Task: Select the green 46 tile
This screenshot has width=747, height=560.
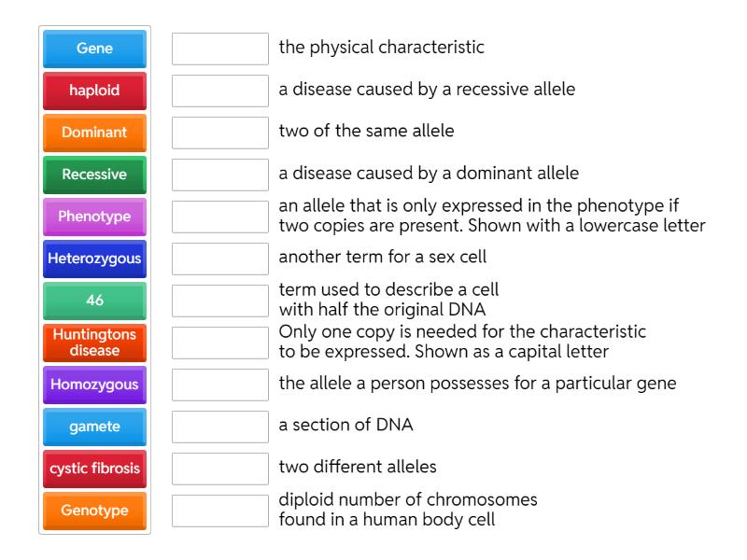Action: click(94, 301)
